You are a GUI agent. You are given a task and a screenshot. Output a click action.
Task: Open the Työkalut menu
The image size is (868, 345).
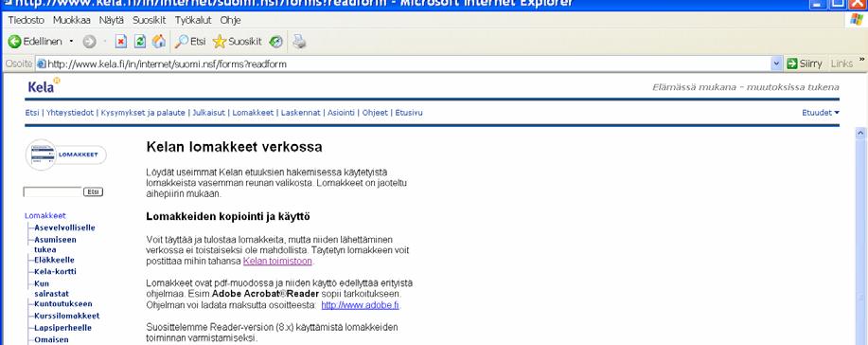[x=193, y=20]
